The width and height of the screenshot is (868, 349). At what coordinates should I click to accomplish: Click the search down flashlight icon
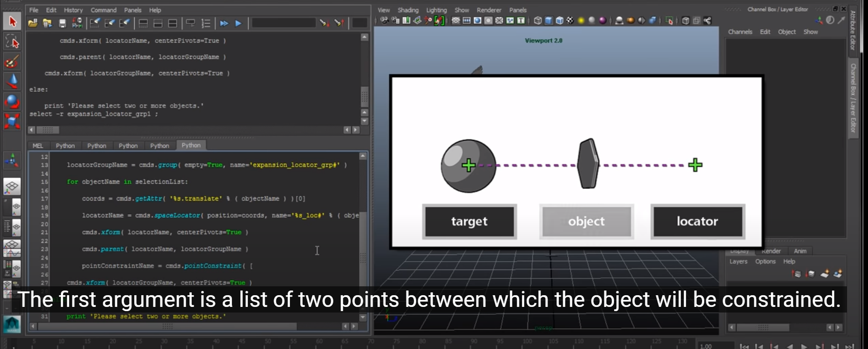pyautogui.click(x=324, y=22)
